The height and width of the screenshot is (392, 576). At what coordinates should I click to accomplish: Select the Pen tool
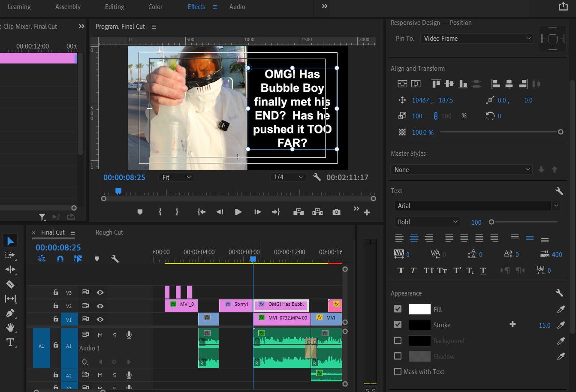click(10, 313)
